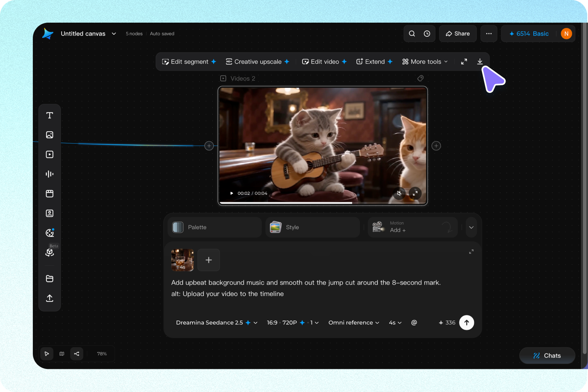Click Extend in the toolbar

[374, 62]
